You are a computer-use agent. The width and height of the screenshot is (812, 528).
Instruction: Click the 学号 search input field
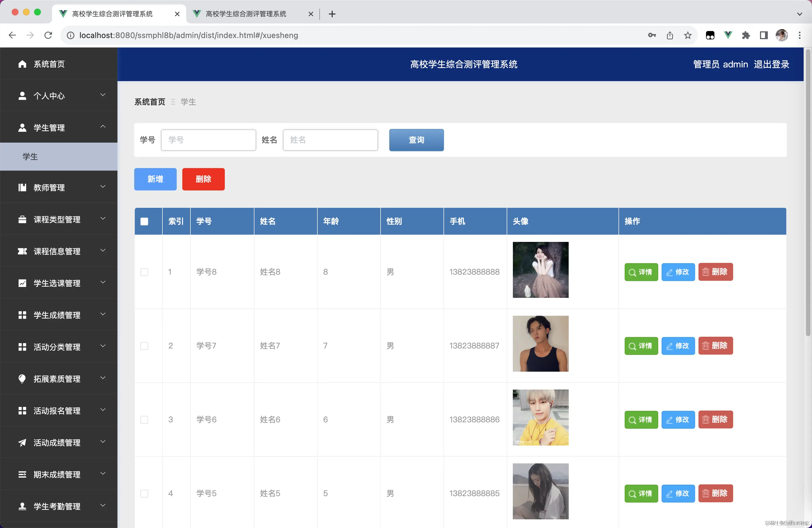208,140
